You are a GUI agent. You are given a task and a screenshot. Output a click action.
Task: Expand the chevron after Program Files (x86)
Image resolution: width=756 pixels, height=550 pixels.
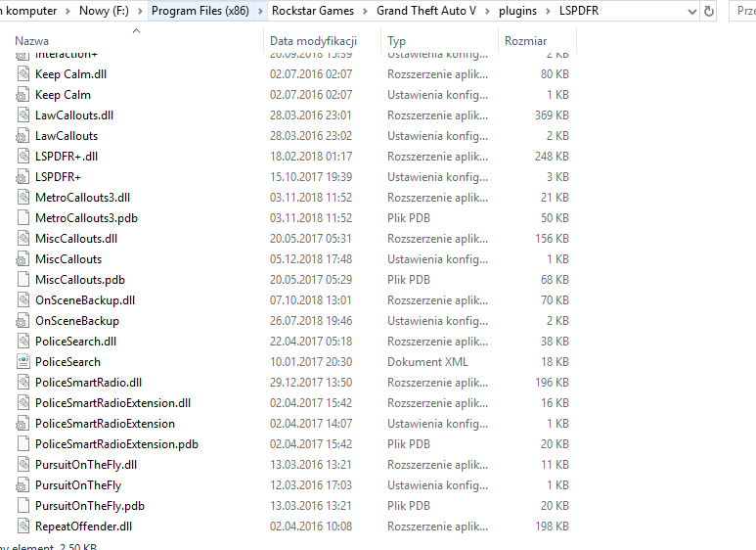(260, 11)
